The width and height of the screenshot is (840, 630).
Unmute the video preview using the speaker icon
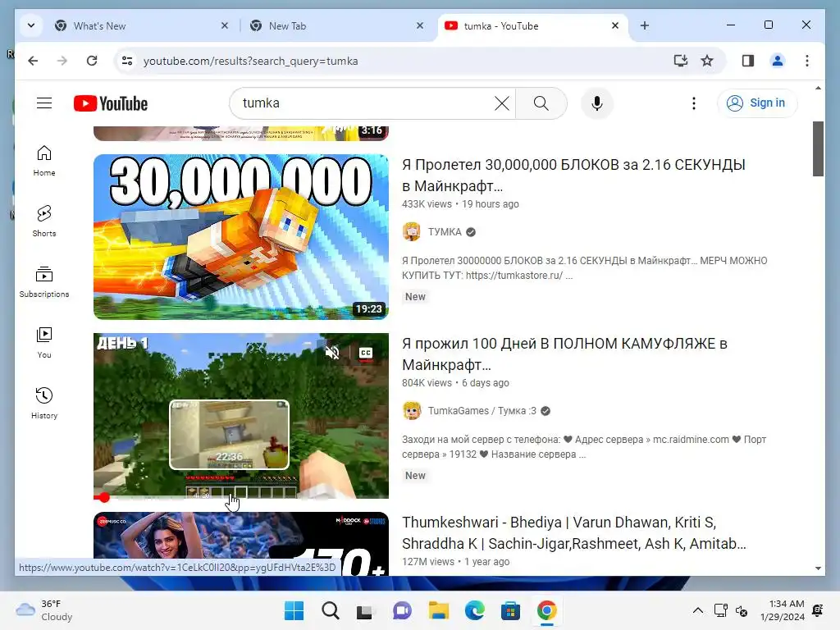tap(332, 353)
